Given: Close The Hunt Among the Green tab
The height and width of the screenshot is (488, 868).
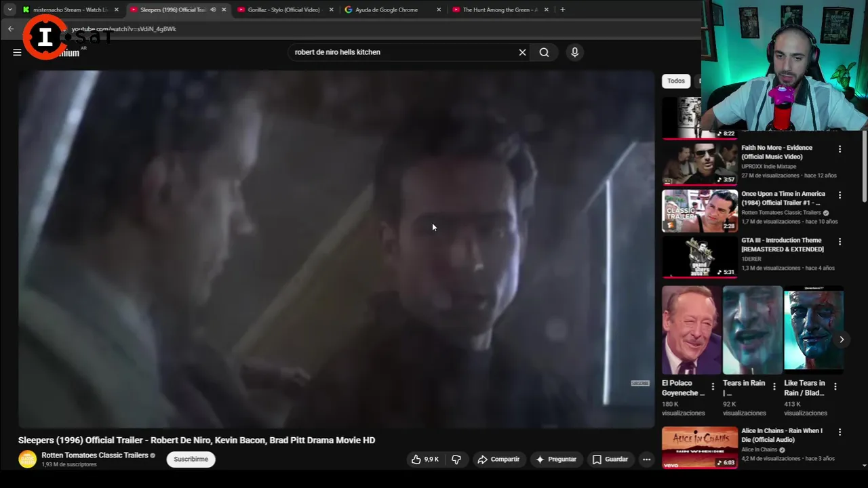Looking at the screenshot, I should pyautogui.click(x=547, y=9).
